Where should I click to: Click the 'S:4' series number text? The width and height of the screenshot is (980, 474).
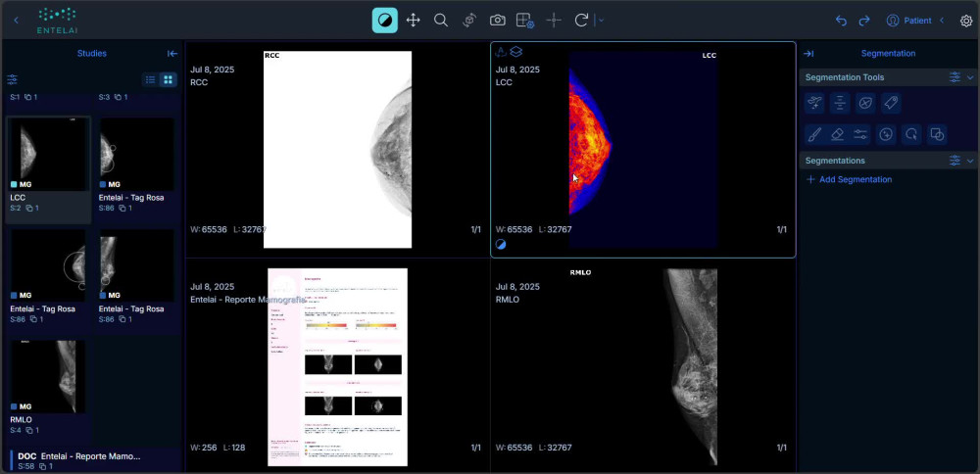(x=17, y=430)
